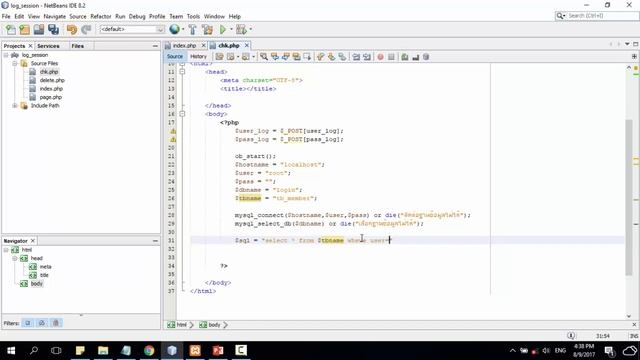Switch to the Files tab
This screenshot has height=360, width=640.
tap(78, 46)
